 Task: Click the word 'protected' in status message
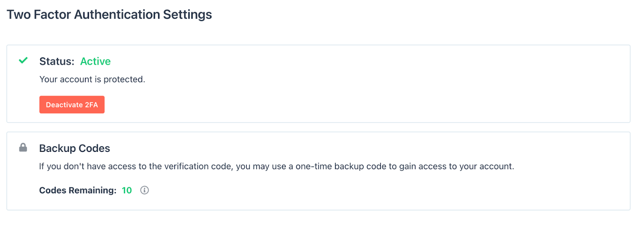click(124, 79)
